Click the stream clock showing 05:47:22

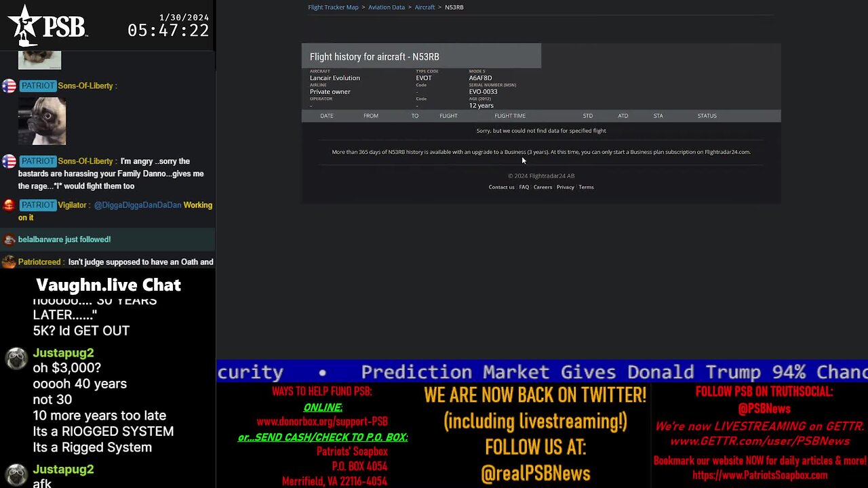point(168,30)
